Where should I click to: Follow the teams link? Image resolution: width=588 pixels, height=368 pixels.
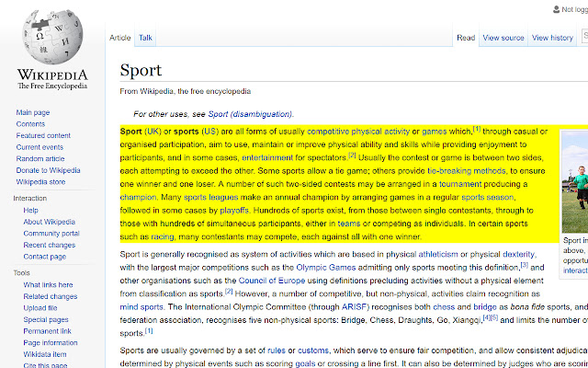pos(349,224)
